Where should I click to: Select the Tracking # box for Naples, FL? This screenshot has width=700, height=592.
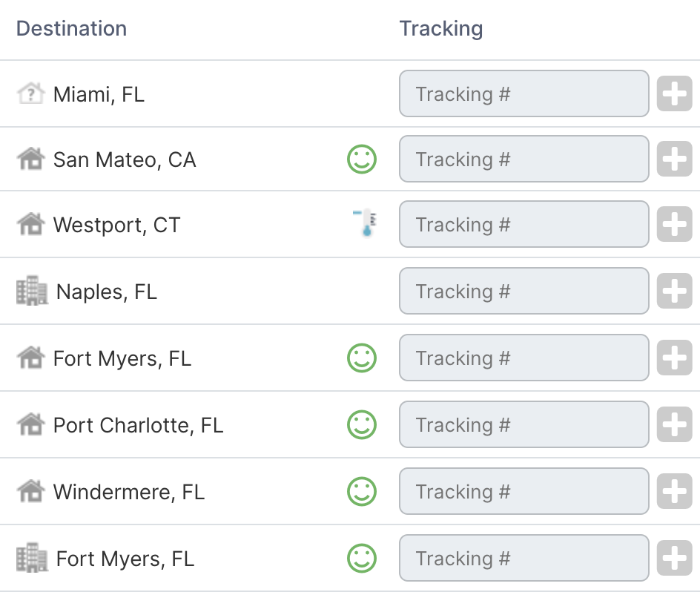[524, 292]
